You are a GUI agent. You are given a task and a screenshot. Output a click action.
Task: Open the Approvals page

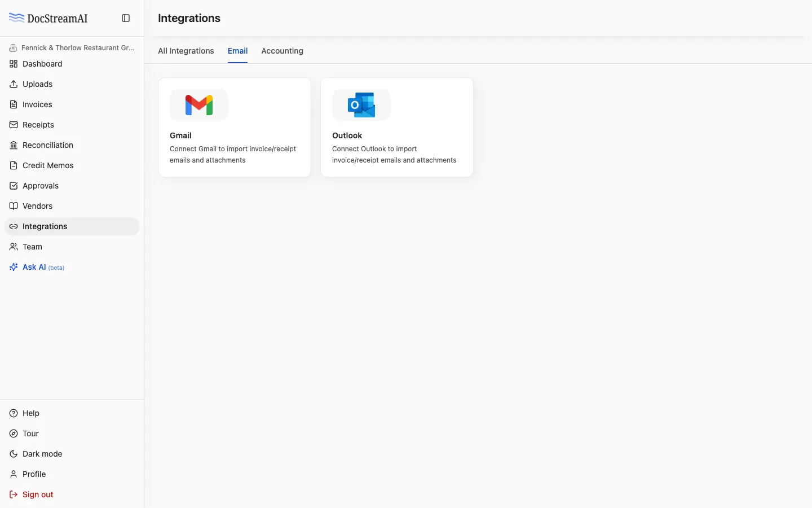tap(72, 186)
